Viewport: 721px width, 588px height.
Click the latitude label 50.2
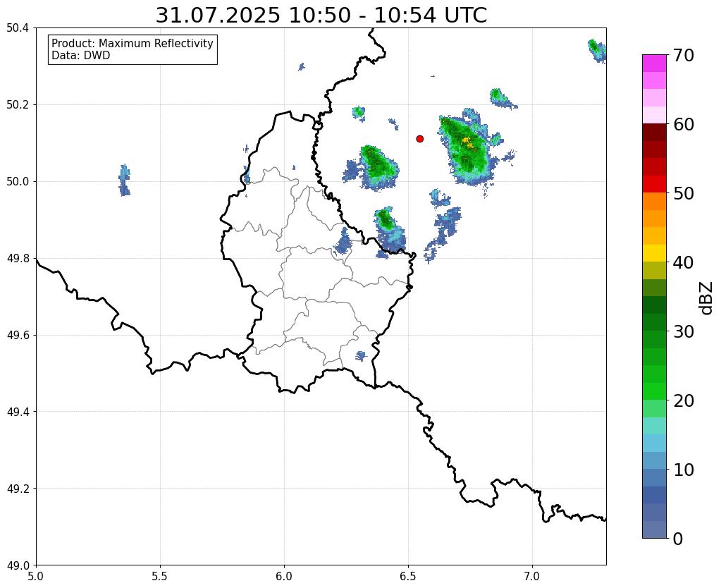(x=18, y=104)
